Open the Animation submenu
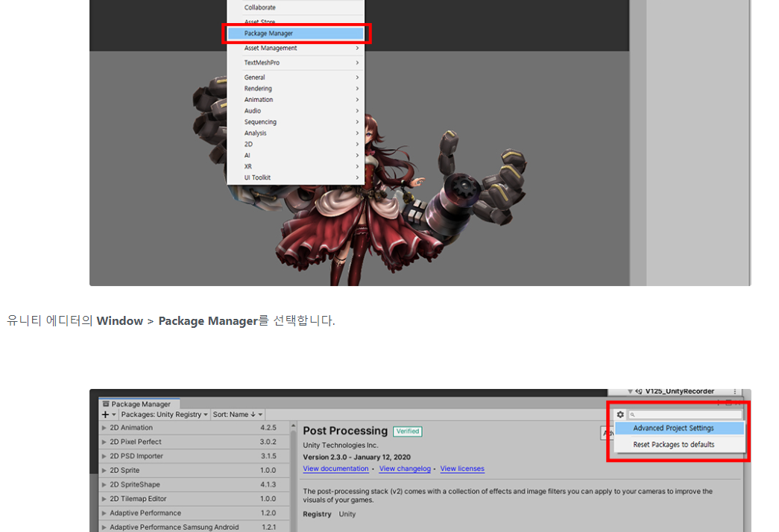This screenshot has width=779, height=532. tap(296, 100)
